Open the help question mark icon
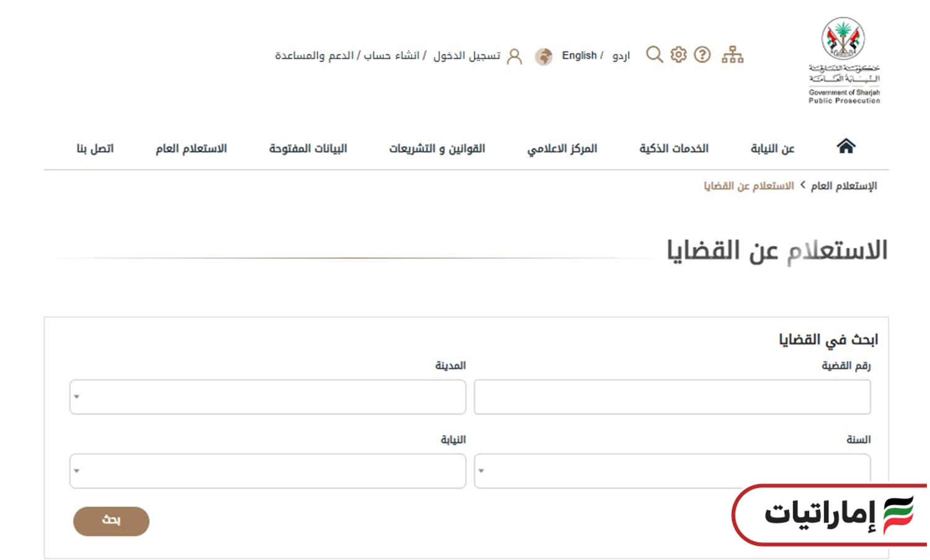 click(702, 55)
